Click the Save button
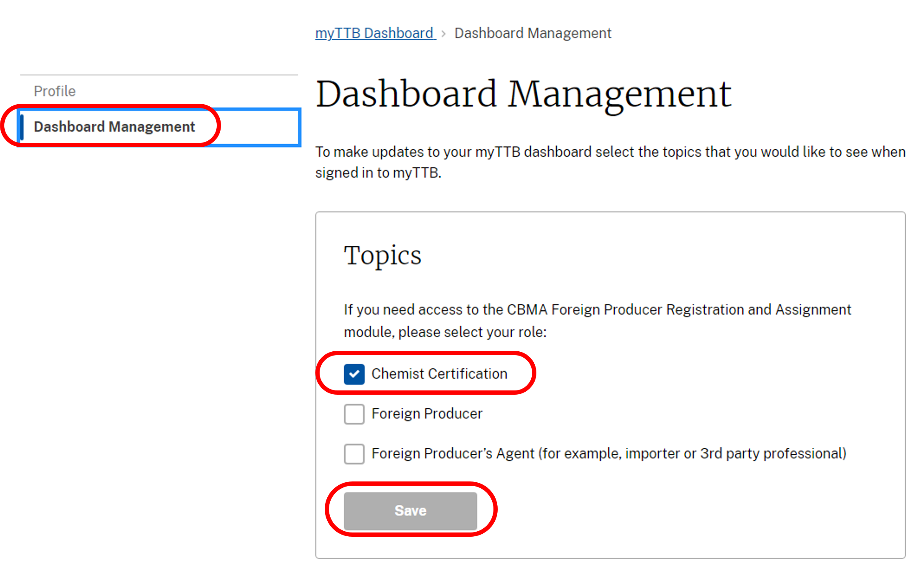The height and width of the screenshot is (578, 924). click(x=410, y=510)
